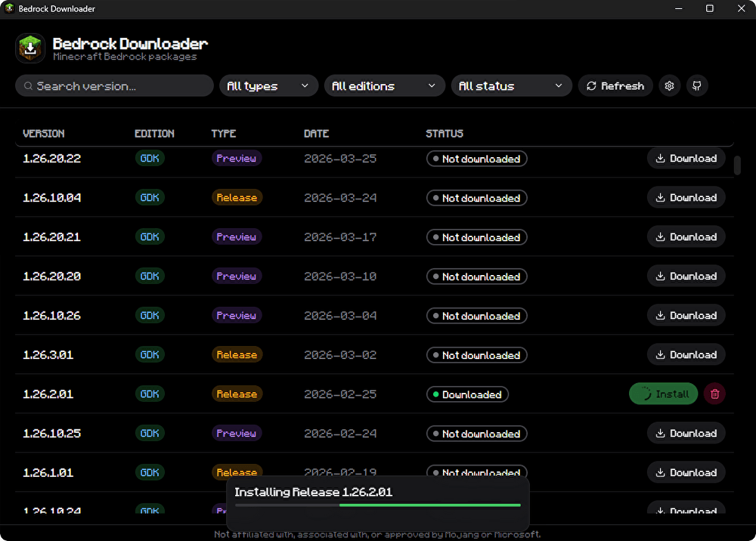Click Preview tag of 1.26.20.22
Viewport: 756px width, 541px height.
click(x=236, y=158)
